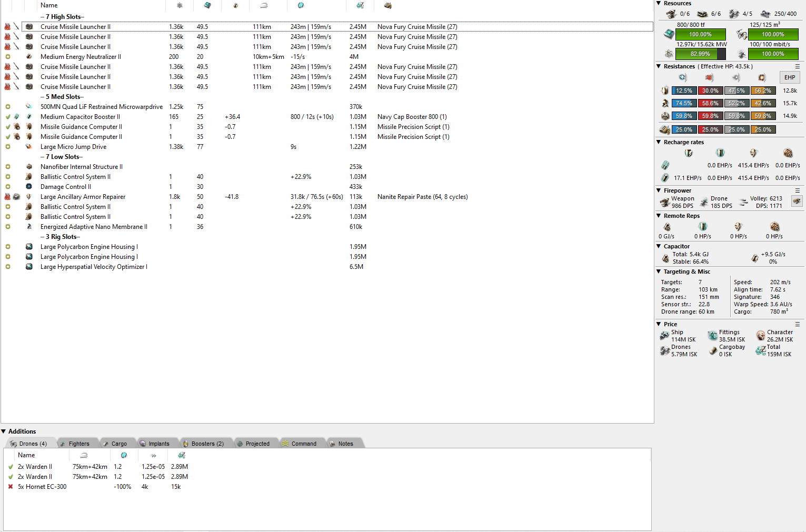Collapse the Additions panel
This screenshot has height=532, width=806.
[x=4, y=431]
